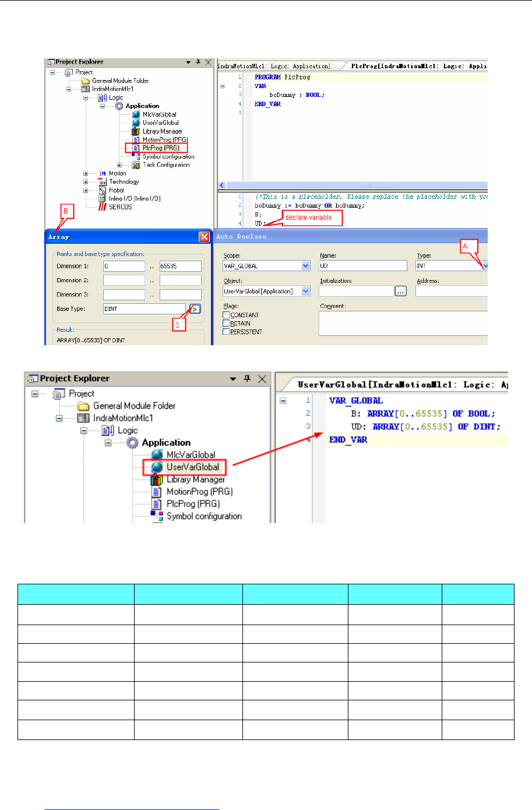Click the '>' button beside Base Type
The width and height of the screenshot is (532, 810).
pyautogui.click(x=195, y=309)
